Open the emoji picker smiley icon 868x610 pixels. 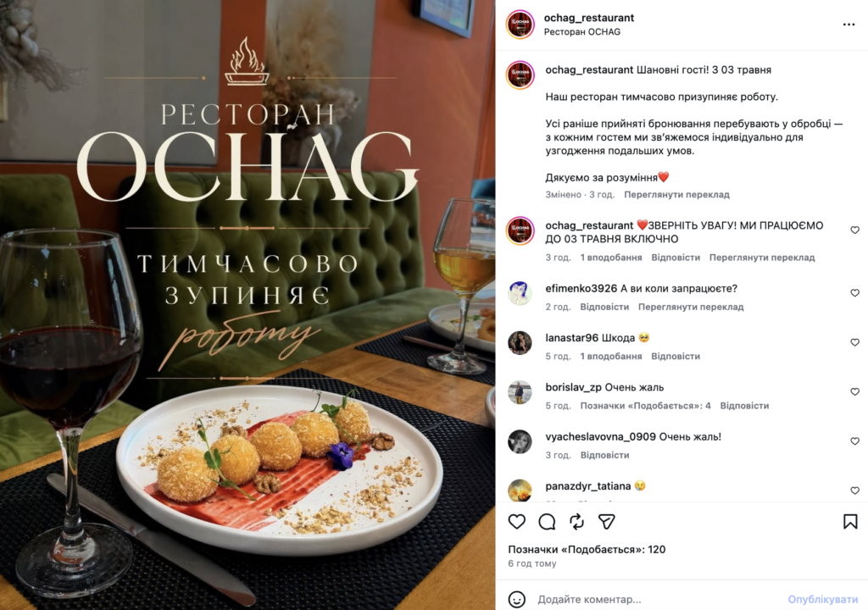516,600
